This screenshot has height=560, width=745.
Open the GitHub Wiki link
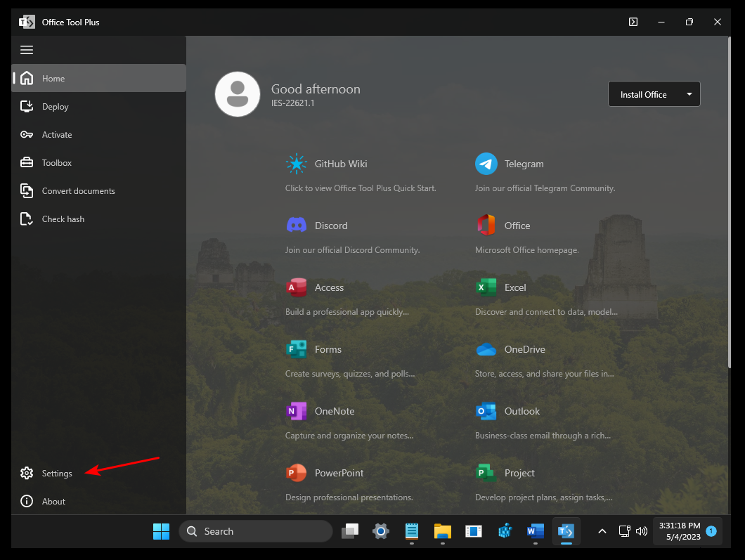point(341,164)
